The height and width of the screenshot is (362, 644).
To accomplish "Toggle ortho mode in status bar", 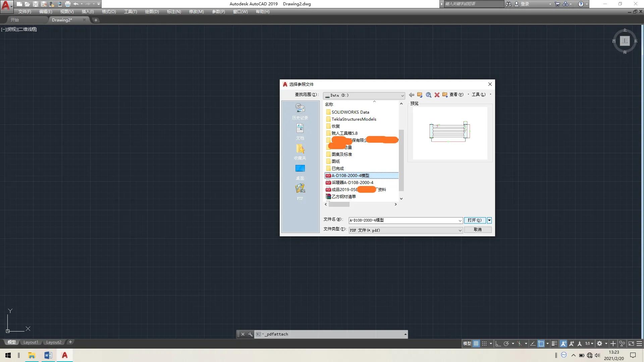I will pyautogui.click(x=498, y=344).
